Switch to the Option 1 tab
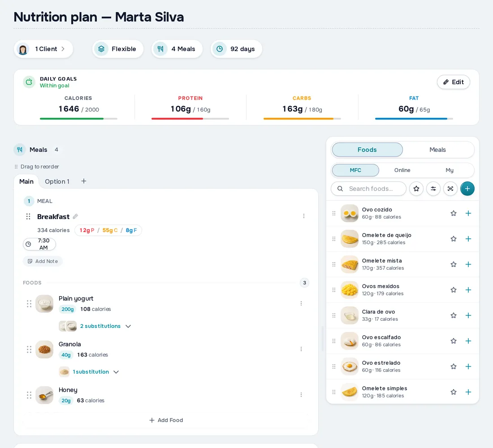The width and height of the screenshot is (493, 448). tap(57, 181)
